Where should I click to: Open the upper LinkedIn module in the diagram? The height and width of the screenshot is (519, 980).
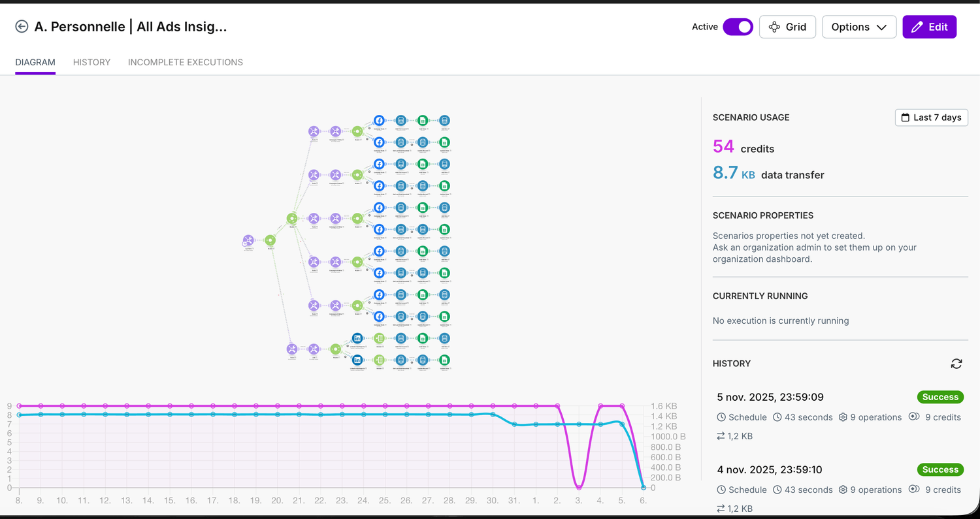pyautogui.click(x=357, y=338)
